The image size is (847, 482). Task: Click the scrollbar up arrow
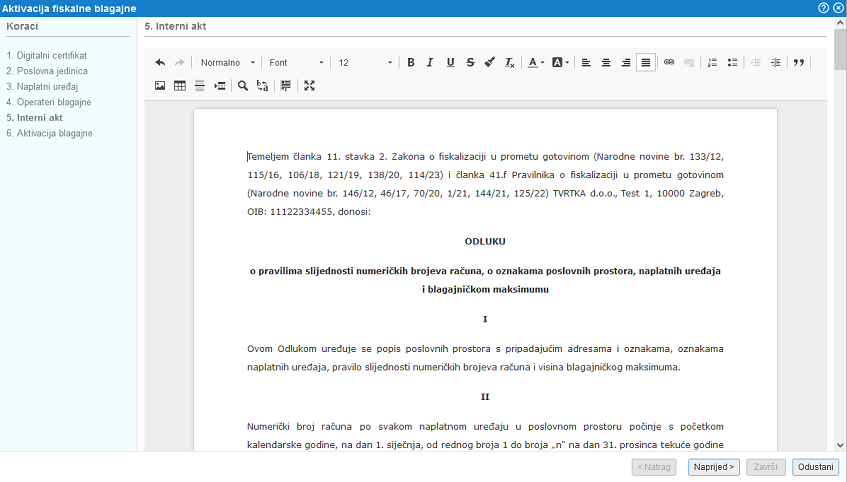840,23
